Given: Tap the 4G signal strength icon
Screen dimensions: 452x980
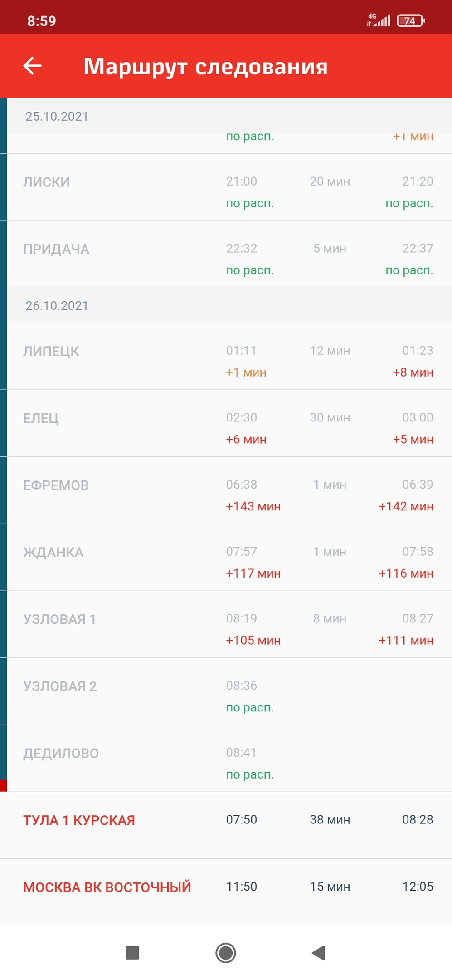Looking at the screenshot, I should [378, 20].
